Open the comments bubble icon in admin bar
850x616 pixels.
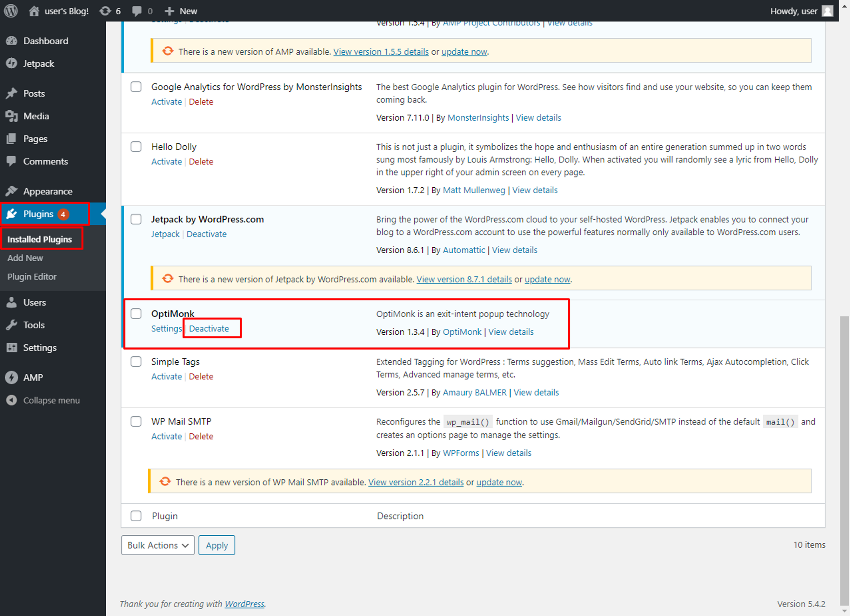(137, 11)
